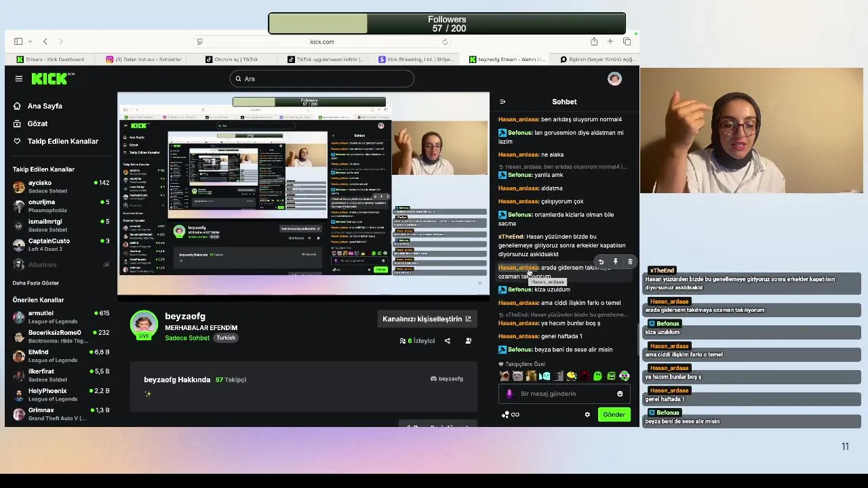Image resolution: width=868 pixels, height=488 pixels.
Task: Expand Daha Fazla Göster list
Action: point(36,283)
